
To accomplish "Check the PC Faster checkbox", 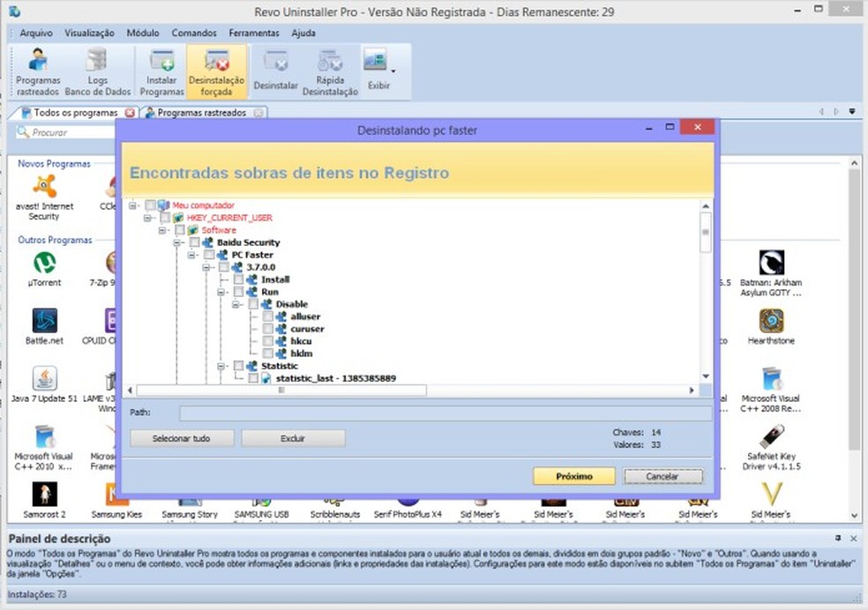I will [x=209, y=255].
